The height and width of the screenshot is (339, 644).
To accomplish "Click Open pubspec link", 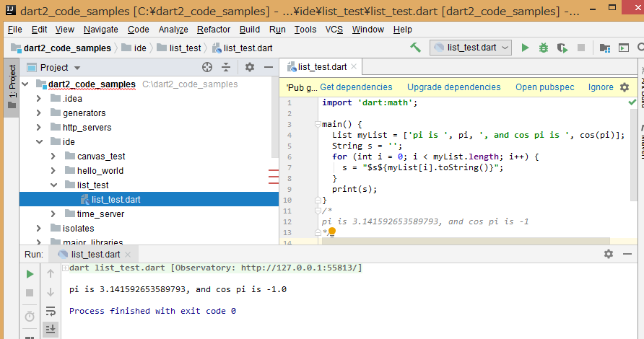I will coord(544,87).
